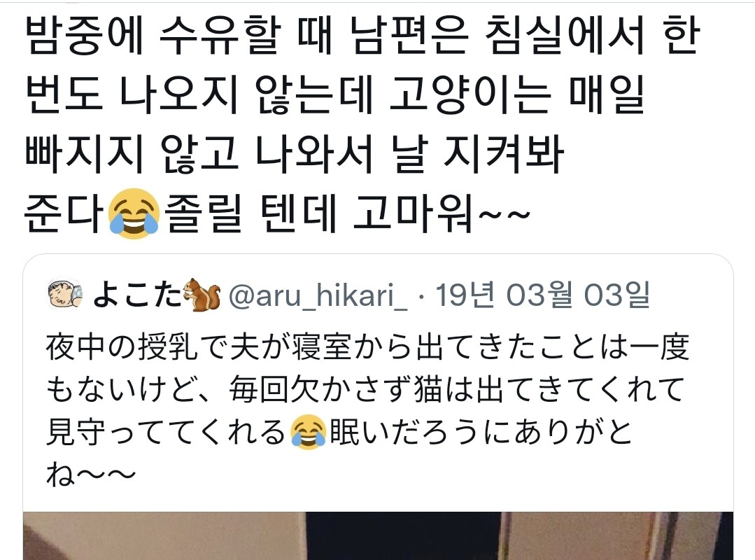Click the 19년 03월 03일 date stamp
Screen dimensions: 755x560
543,295
